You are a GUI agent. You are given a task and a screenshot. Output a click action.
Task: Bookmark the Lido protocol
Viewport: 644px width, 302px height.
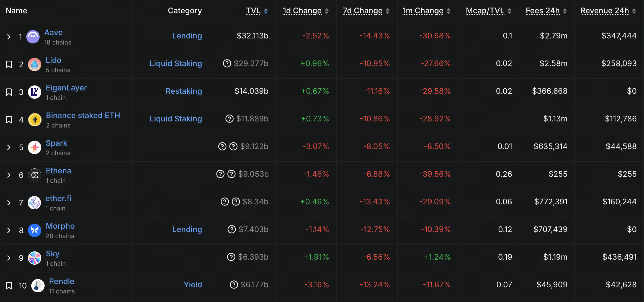[x=9, y=64]
